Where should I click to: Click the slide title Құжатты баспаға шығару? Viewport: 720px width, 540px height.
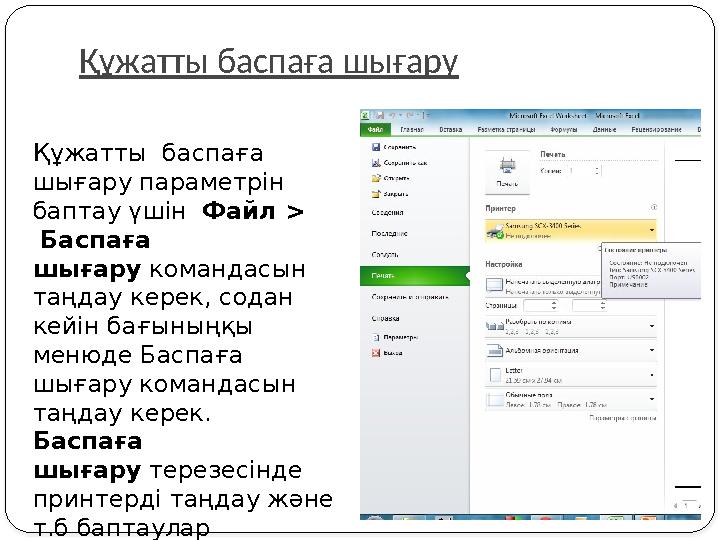269,62
